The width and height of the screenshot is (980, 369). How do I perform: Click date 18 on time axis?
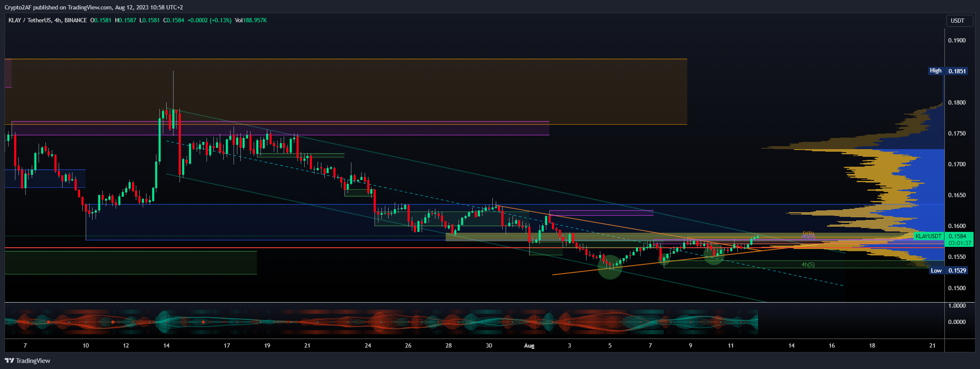[872, 345]
